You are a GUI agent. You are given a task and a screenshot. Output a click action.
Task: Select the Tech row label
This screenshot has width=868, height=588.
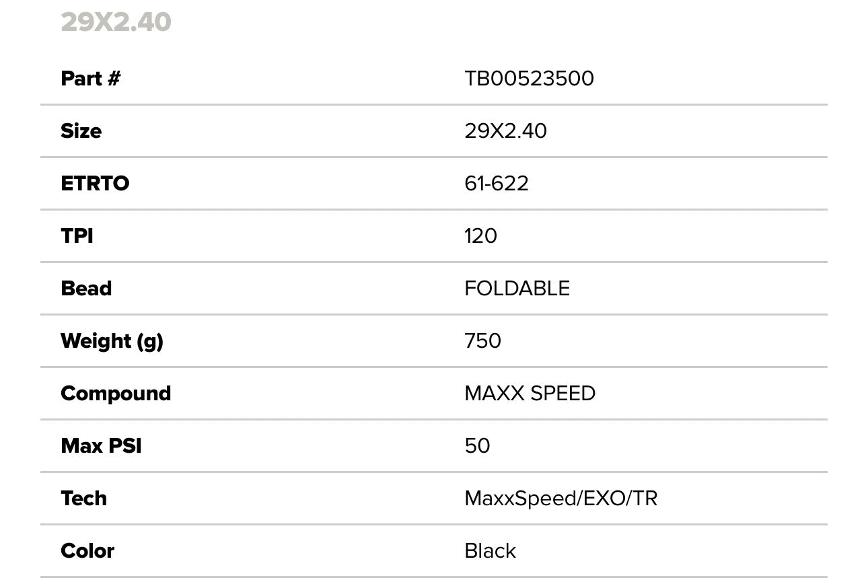tap(83, 499)
